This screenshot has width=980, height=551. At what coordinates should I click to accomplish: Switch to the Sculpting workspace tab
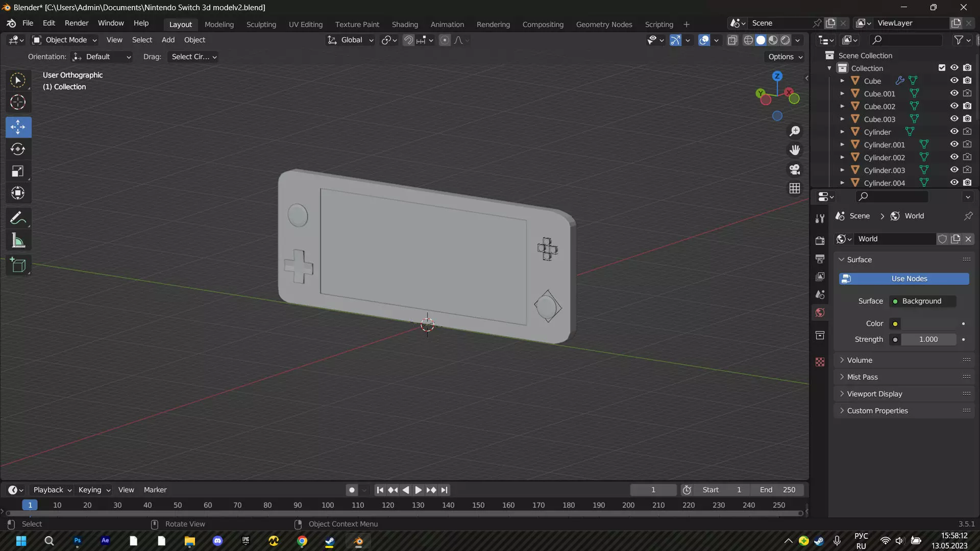pos(261,24)
